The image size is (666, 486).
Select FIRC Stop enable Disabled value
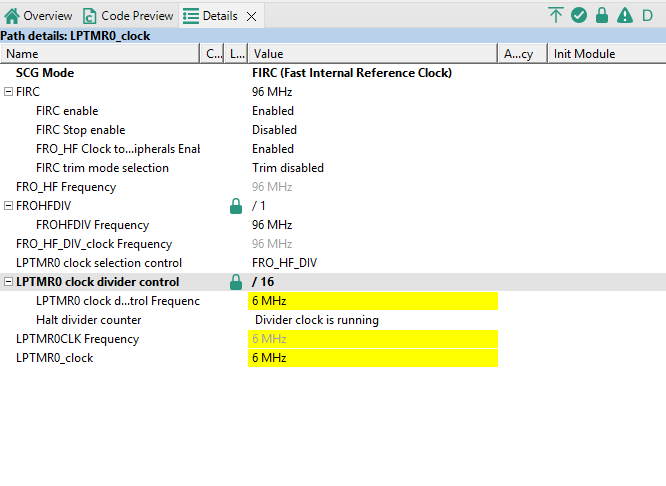point(274,130)
